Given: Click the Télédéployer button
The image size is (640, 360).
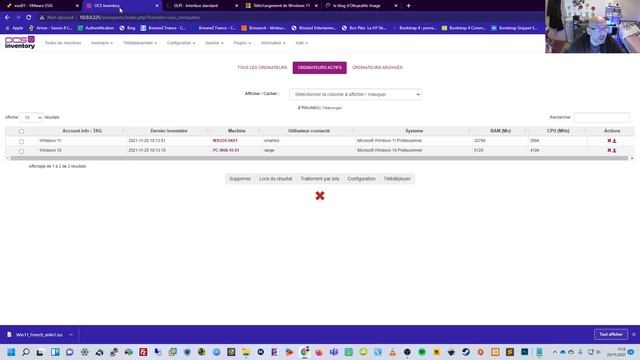Looking at the screenshot, I should point(397,179).
